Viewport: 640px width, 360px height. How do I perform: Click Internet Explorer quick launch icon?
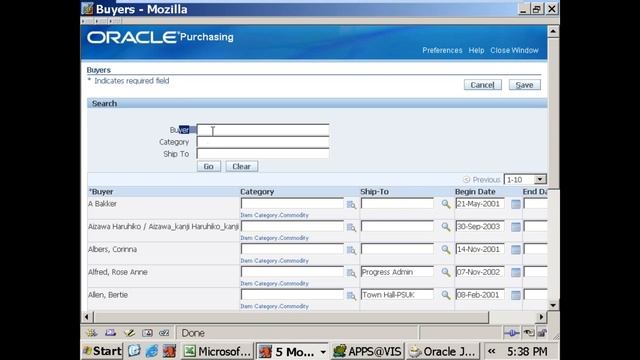151,351
